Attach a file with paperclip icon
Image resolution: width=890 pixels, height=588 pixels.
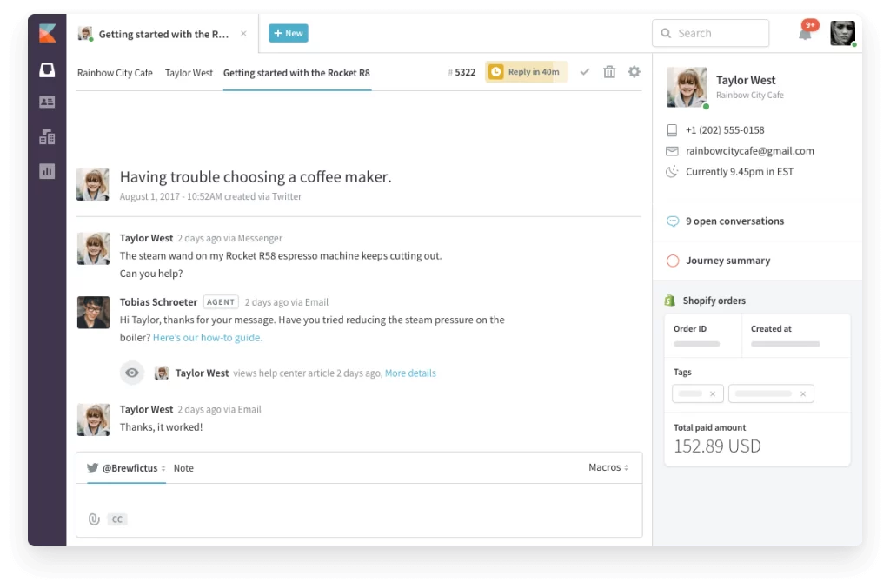point(94,519)
